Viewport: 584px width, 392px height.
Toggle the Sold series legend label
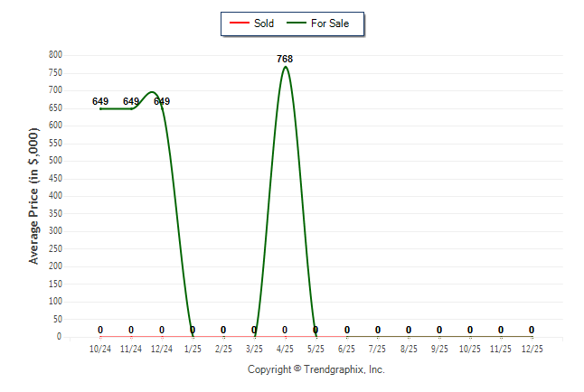coord(264,23)
